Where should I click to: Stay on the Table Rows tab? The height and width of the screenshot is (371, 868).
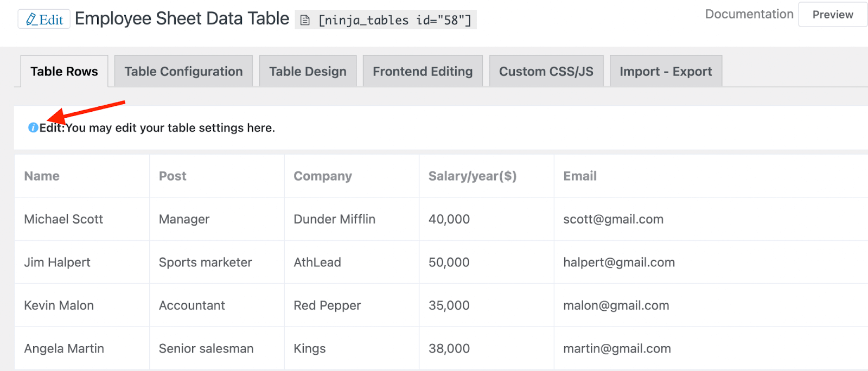pyautogui.click(x=63, y=71)
